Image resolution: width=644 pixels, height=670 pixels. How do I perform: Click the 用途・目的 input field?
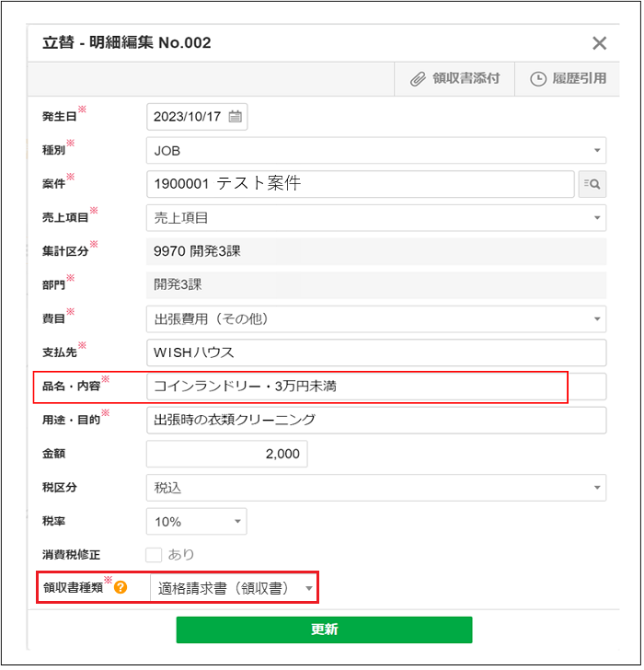tap(375, 421)
